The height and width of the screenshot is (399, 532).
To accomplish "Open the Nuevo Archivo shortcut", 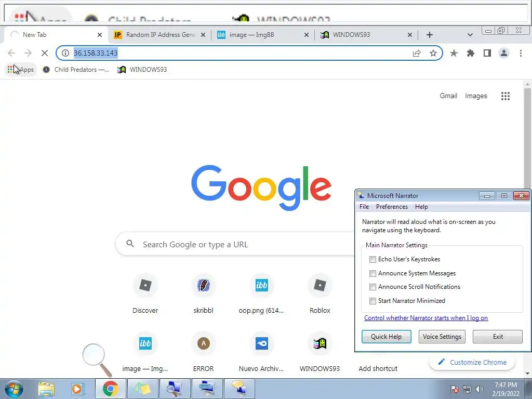I will click(x=261, y=352).
